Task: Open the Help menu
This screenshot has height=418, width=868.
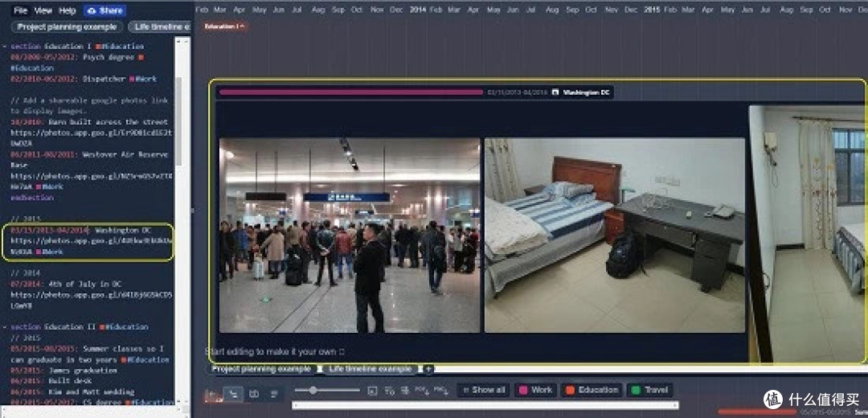Action: coord(67,10)
